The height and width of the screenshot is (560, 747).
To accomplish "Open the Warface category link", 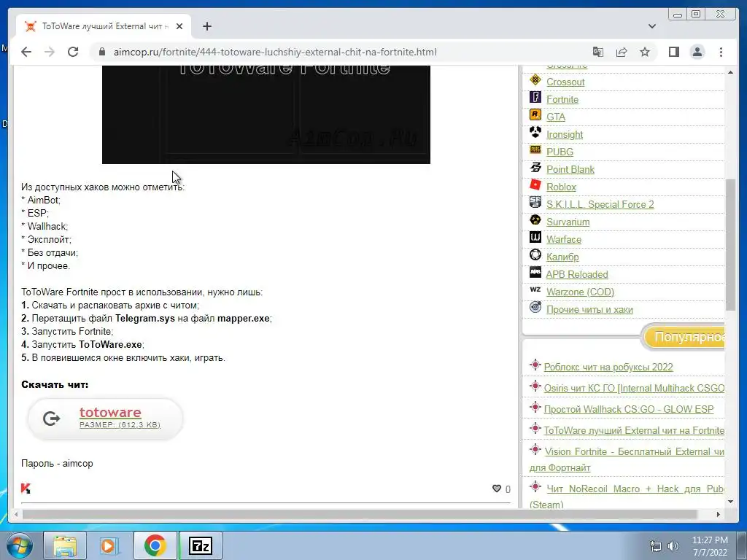I will tap(564, 239).
